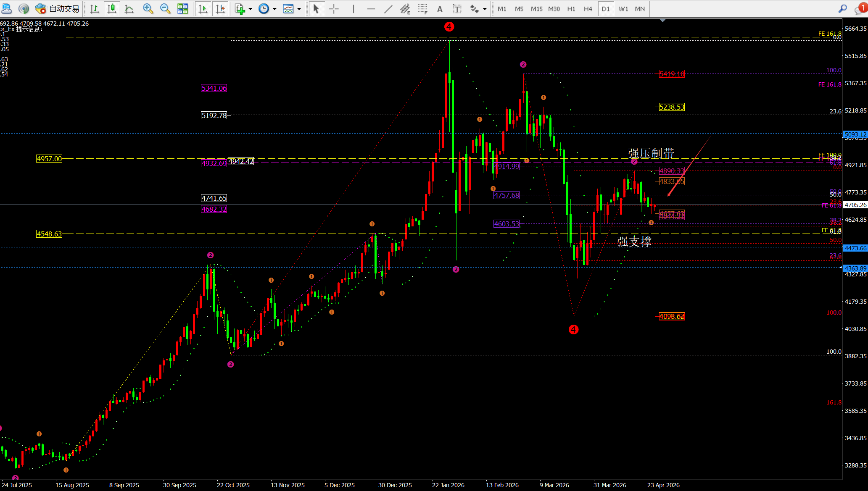Select the Fibonacci retracement tool

422,9
